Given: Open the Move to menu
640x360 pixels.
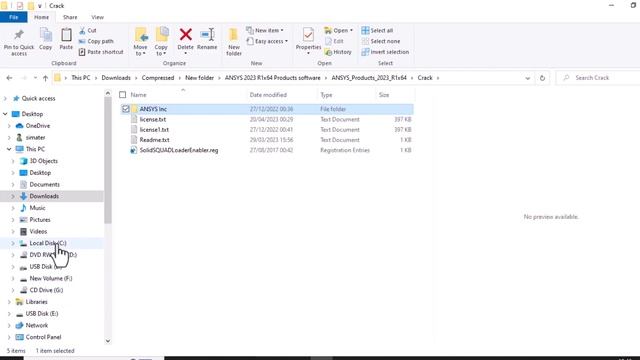Looking at the screenshot, I should point(140,42).
